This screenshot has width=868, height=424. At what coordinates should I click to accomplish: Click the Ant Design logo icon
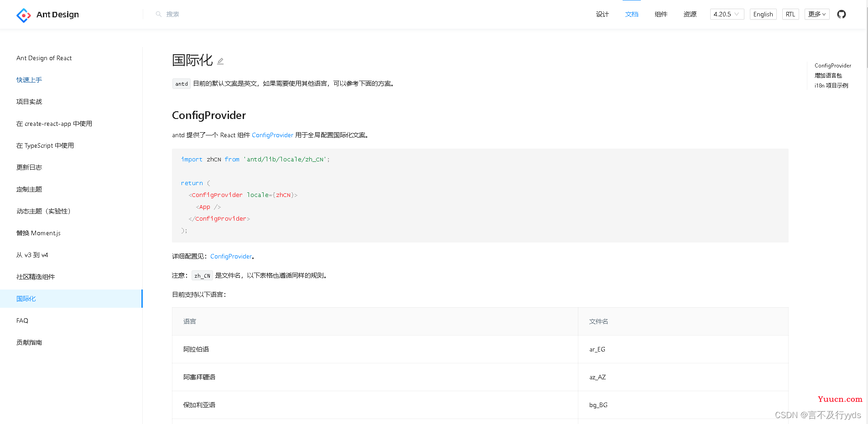[24, 15]
